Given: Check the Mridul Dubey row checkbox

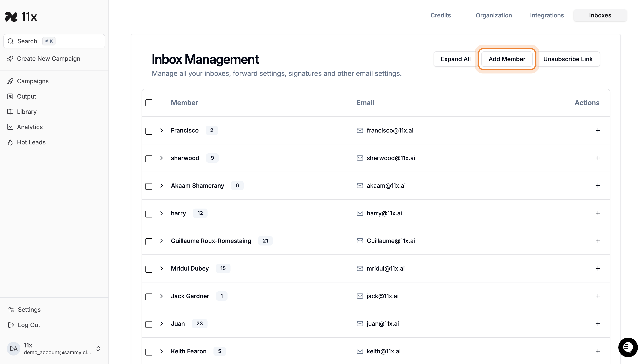Looking at the screenshot, I should [149, 269].
